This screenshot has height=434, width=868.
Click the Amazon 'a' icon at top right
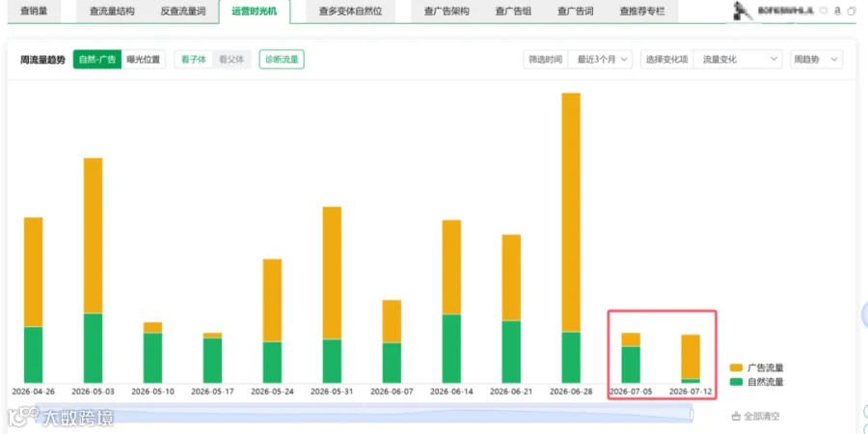click(x=837, y=11)
